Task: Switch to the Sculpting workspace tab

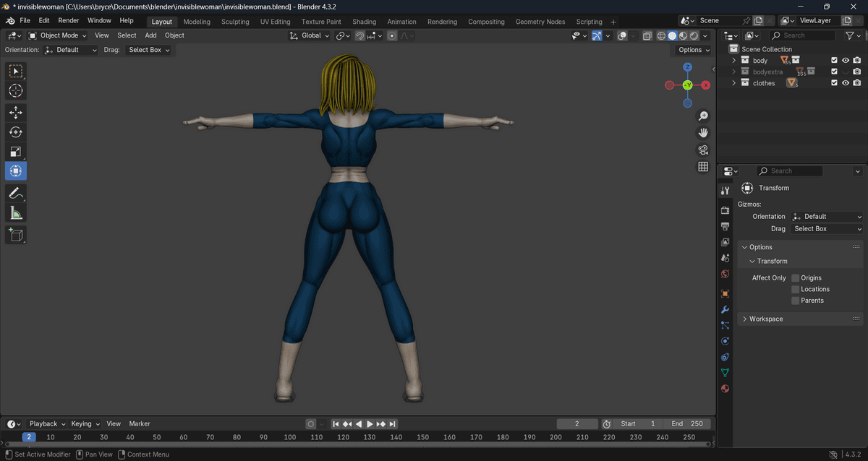Action: [x=235, y=22]
